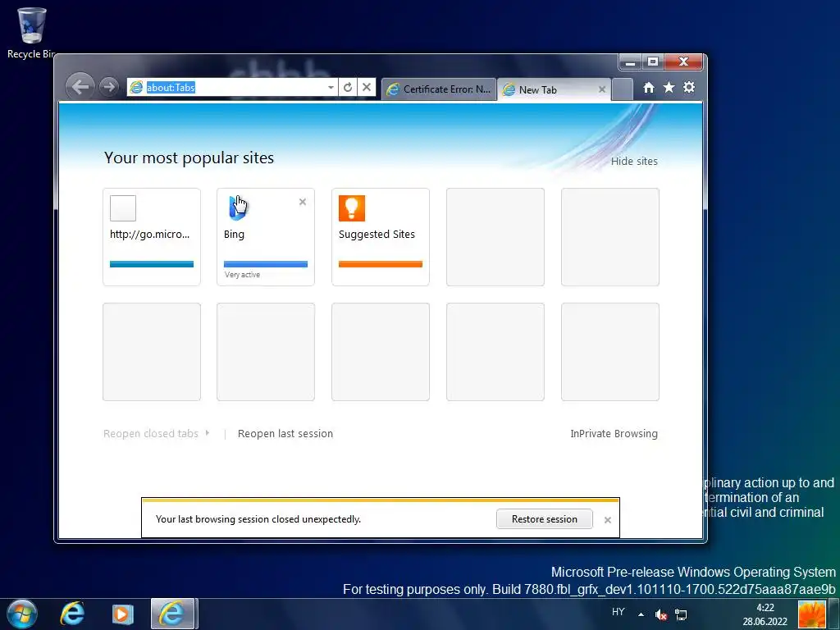The height and width of the screenshot is (630, 840).
Task: Expand Reopen closed tabs arrow
Action: (208, 433)
